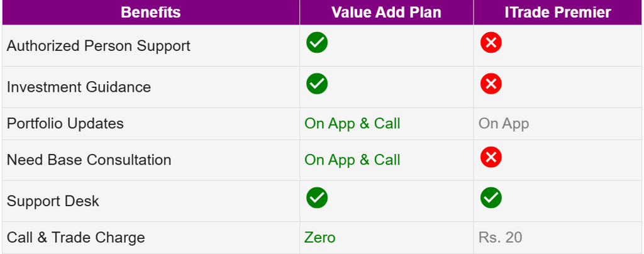Select the Value Add Plan header
Image resolution: width=644 pixels, height=254 pixels.
point(386,12)
